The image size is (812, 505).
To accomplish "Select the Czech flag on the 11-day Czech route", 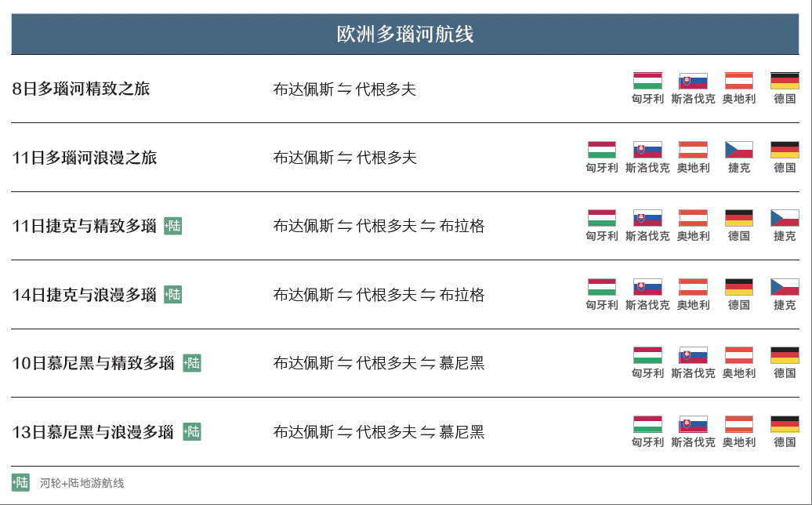I will (785, 217).
